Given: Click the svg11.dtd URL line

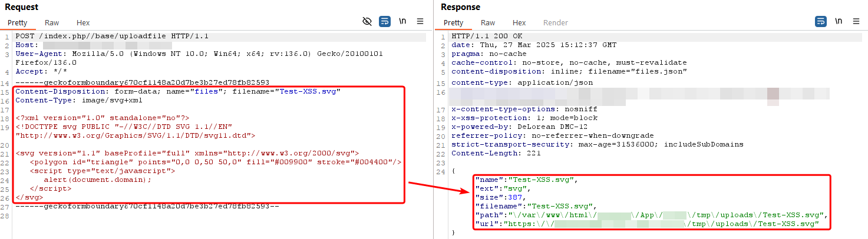Looking at the screenshot, I should click(x=136, y=135).
